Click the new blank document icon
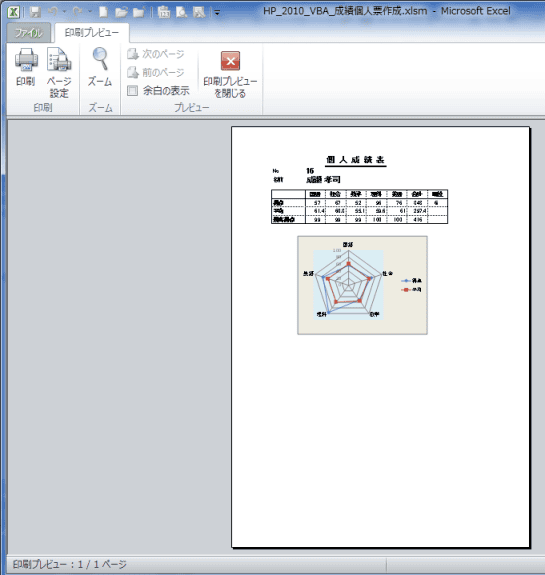Screen dimensions: 545x575 pyautogui.click(x=104, y=12)
